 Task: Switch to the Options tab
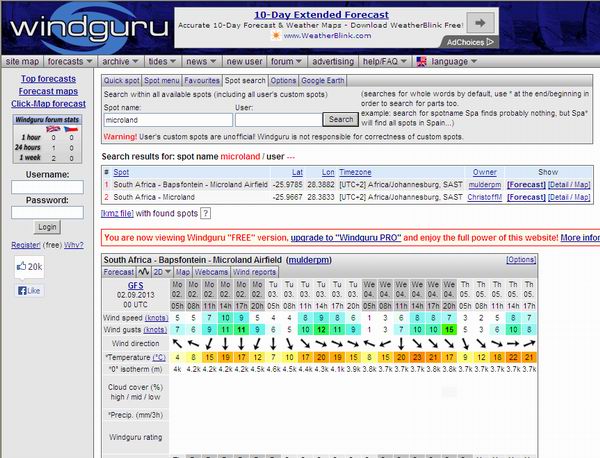283,81
